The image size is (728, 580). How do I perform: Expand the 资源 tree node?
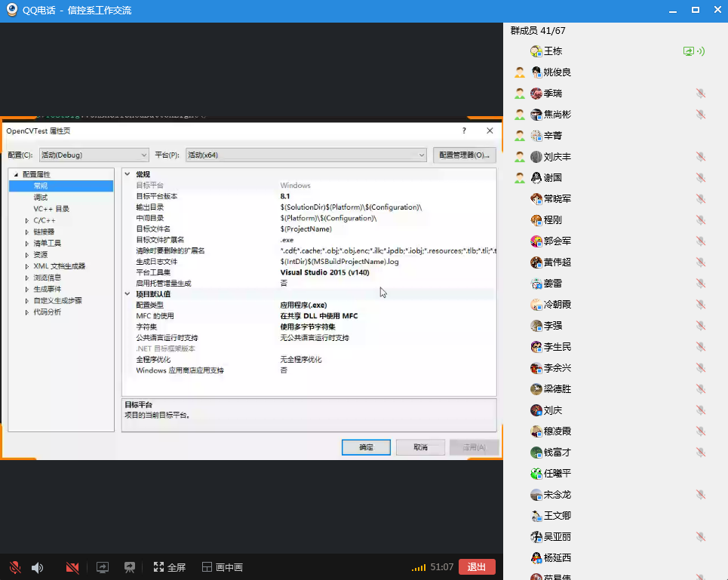27,255
